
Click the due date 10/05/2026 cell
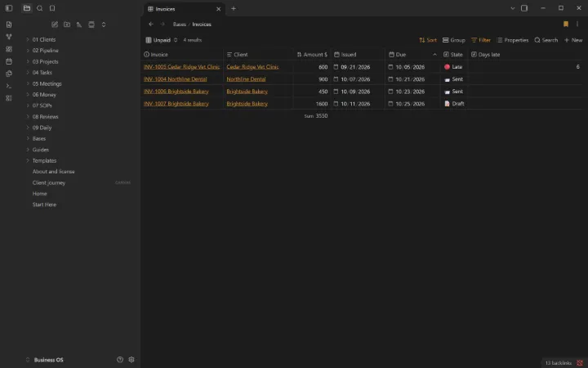412,67
